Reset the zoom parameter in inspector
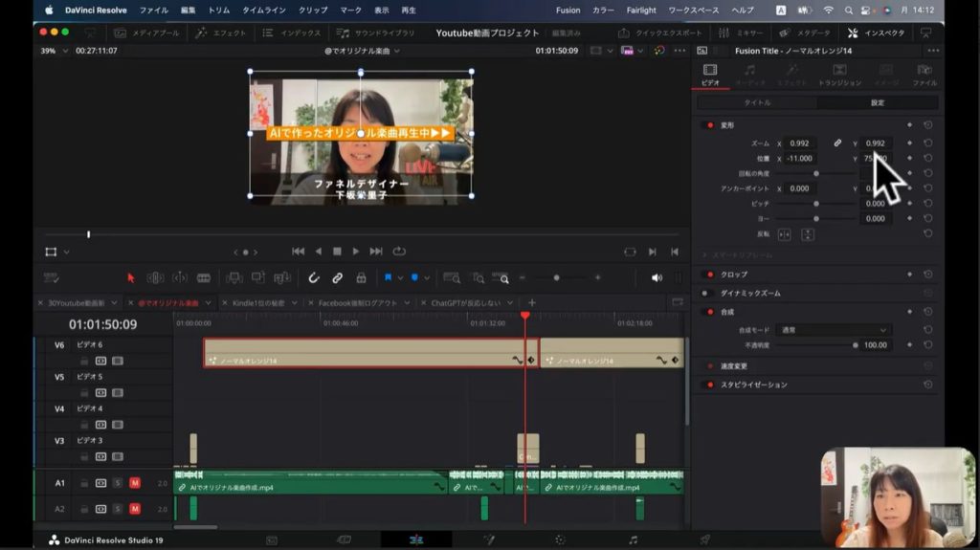 click(x=927, y=143)
